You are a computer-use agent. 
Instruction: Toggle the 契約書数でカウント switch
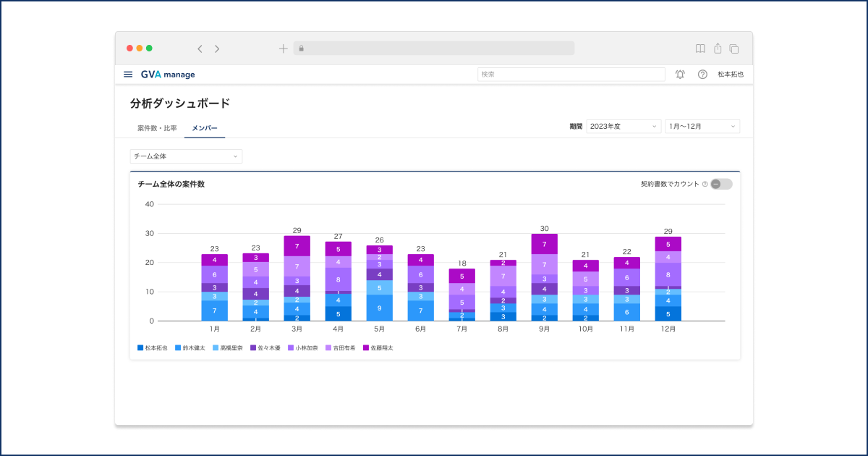[720, 184]
